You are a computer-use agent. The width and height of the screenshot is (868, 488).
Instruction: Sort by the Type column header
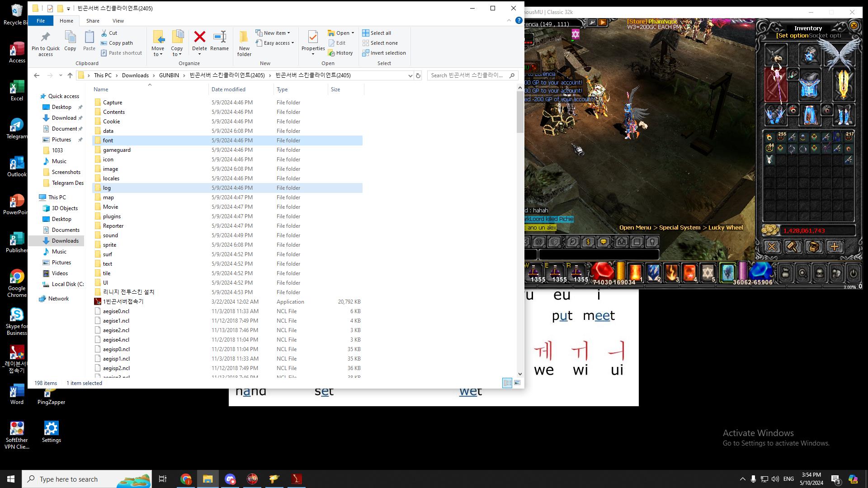pyautogui.click(x=301, y=89)
